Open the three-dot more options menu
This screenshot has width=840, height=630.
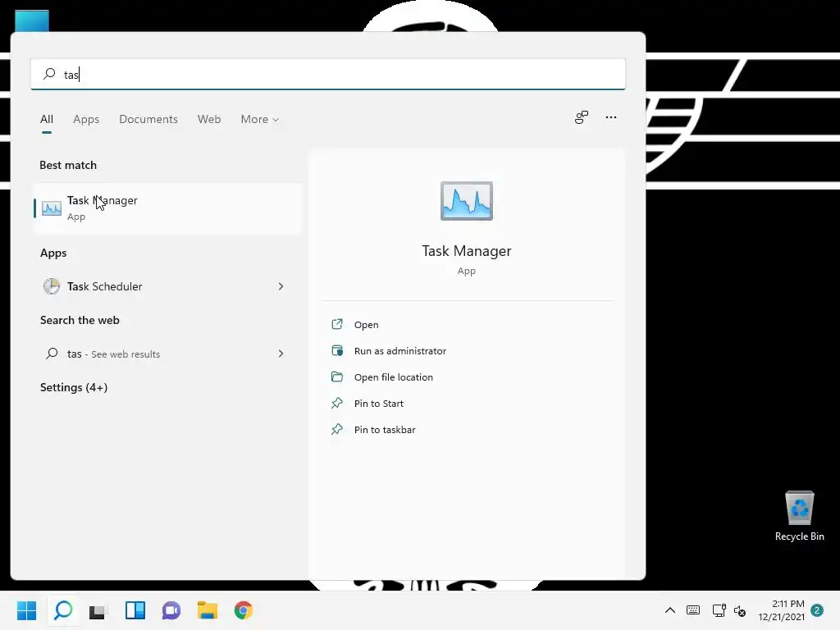pyautogui.click(x=610, y=117)
